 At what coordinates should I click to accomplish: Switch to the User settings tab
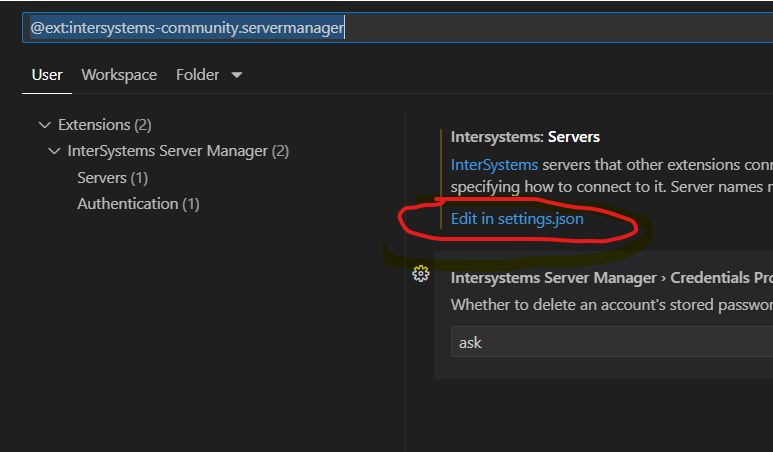pos(47,75)
